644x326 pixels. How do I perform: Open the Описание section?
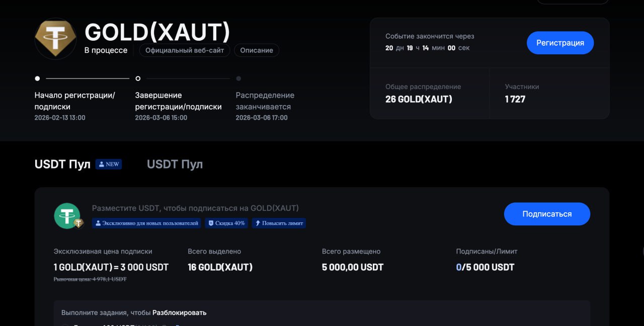257,50
